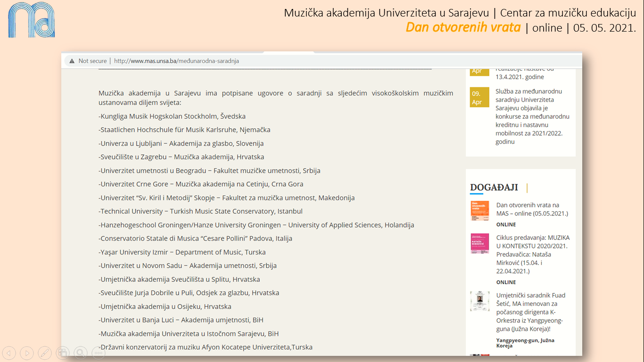
Task: Click the Umjetnička akademija u Osijeku entry
Action: [165, 306]
